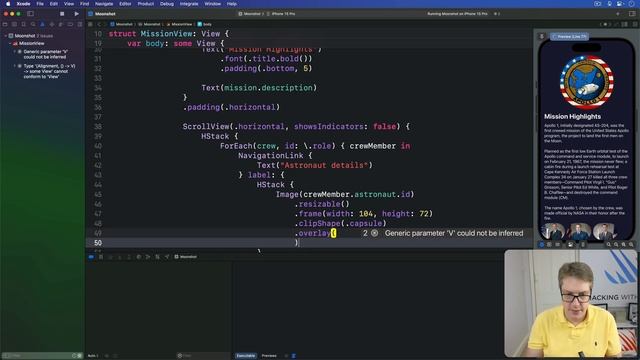Select the Issue navigator warning icon
Image resolution: width=640 pixels, height=360 pixels.
click(42, 24)
